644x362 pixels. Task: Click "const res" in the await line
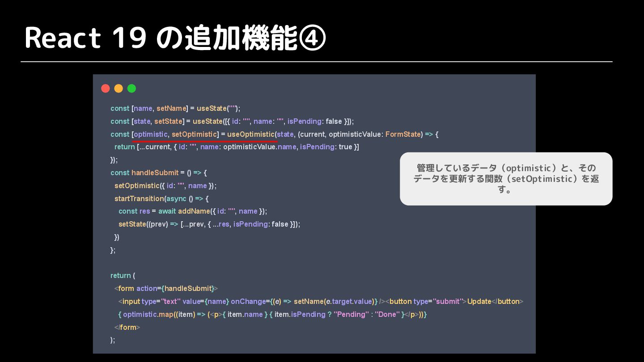pos(134,211)
